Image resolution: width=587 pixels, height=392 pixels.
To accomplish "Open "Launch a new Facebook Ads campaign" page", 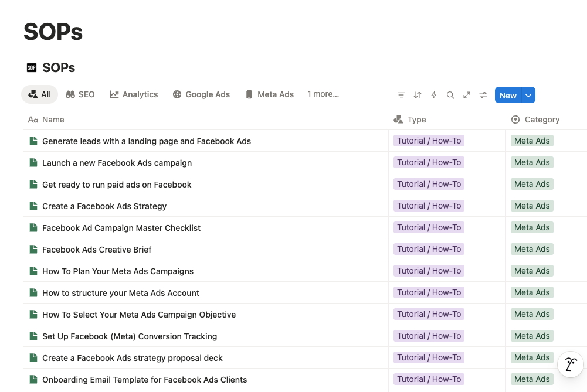I will tap(117, 163).
